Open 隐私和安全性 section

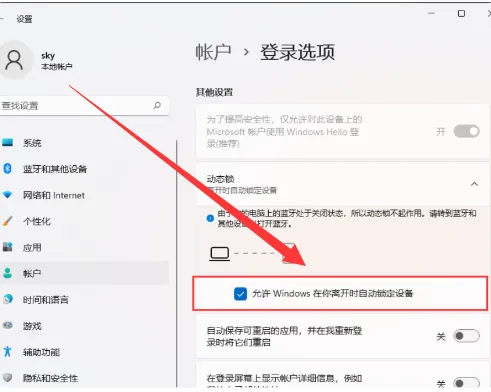(84, 378)
